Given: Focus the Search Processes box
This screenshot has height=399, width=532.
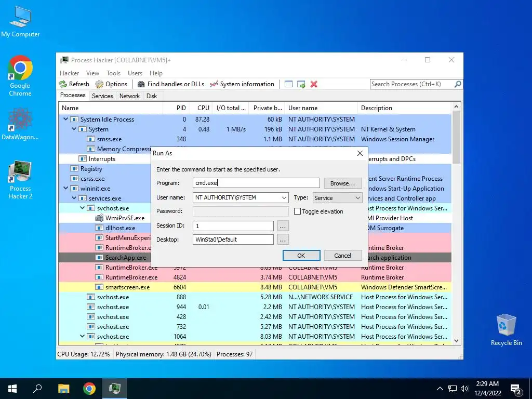Looking at the screenshot, I should pos(412,84).
